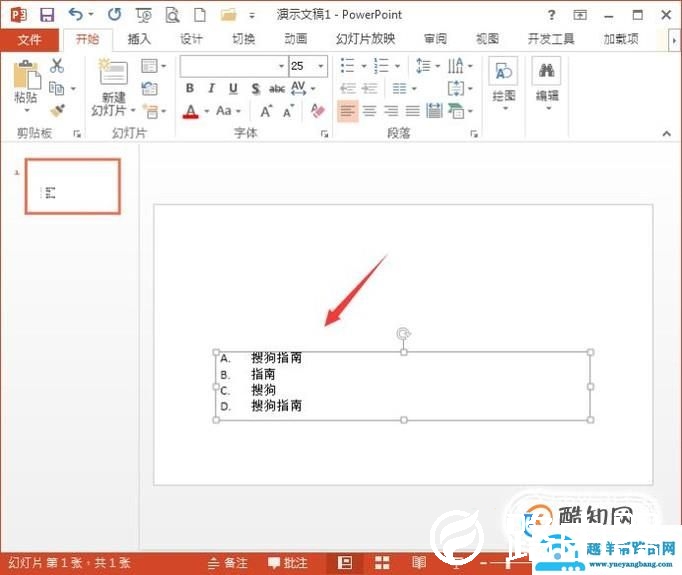Increase font size with large A icon
The image size is (682, 575).
point(266,111)
